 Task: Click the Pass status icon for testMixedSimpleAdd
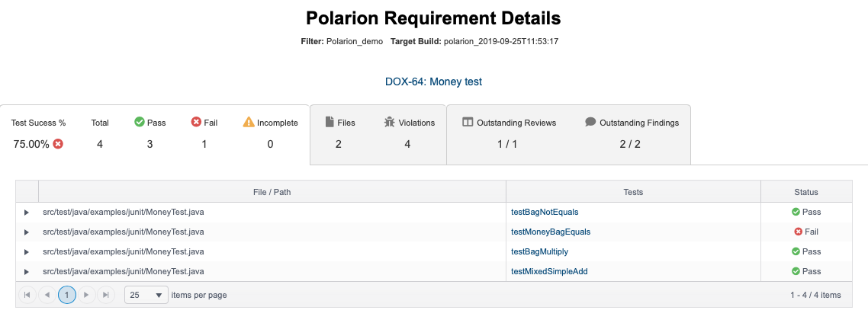(796, 271)
